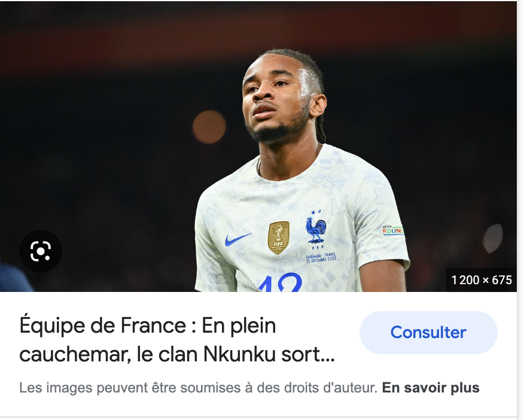Click the Consulter button
Image resolution: width=524 pixels, height=420 pixels.
tap(428, 333)
